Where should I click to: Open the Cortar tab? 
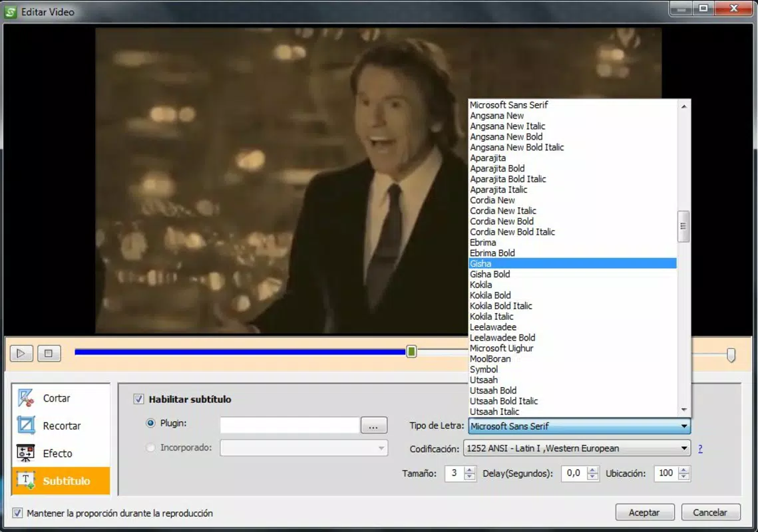pos(61,398)
